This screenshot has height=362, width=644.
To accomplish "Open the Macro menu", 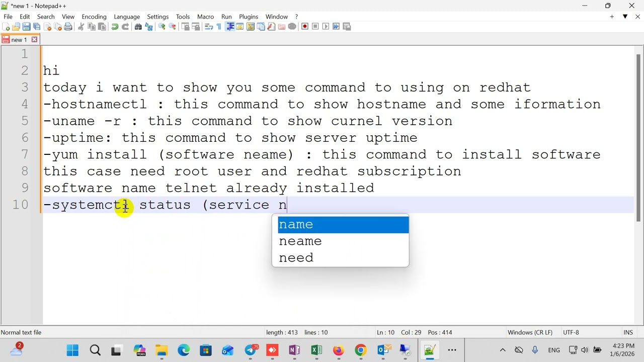I will (x=205, y=17).
